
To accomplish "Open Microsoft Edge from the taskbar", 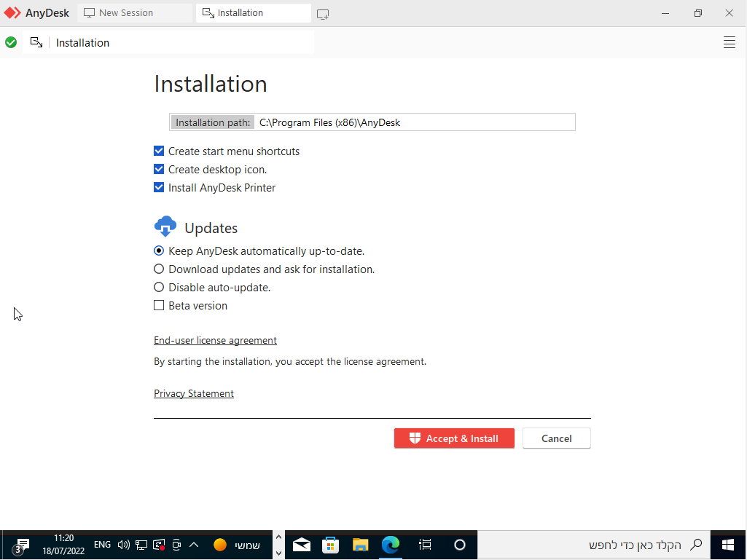I will coord(391,545).
